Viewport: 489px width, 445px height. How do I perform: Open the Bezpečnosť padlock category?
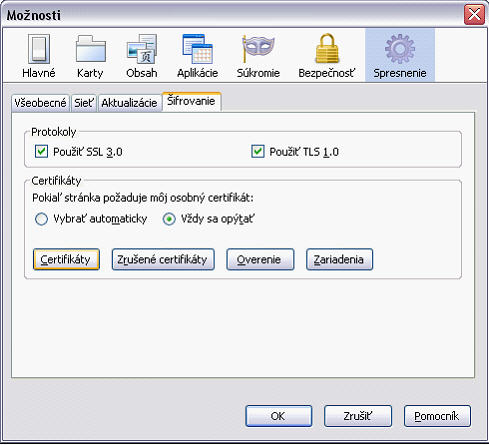click(x=327, y=56)
